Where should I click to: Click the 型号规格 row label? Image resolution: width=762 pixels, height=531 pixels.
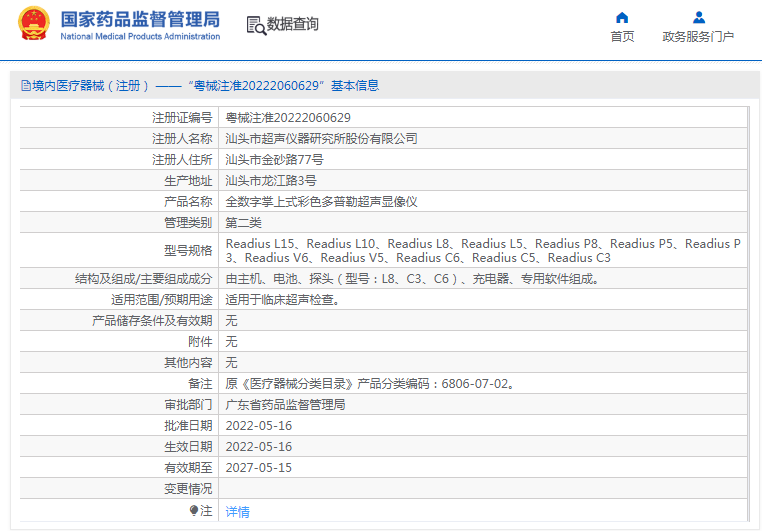(x=188, y=251)
